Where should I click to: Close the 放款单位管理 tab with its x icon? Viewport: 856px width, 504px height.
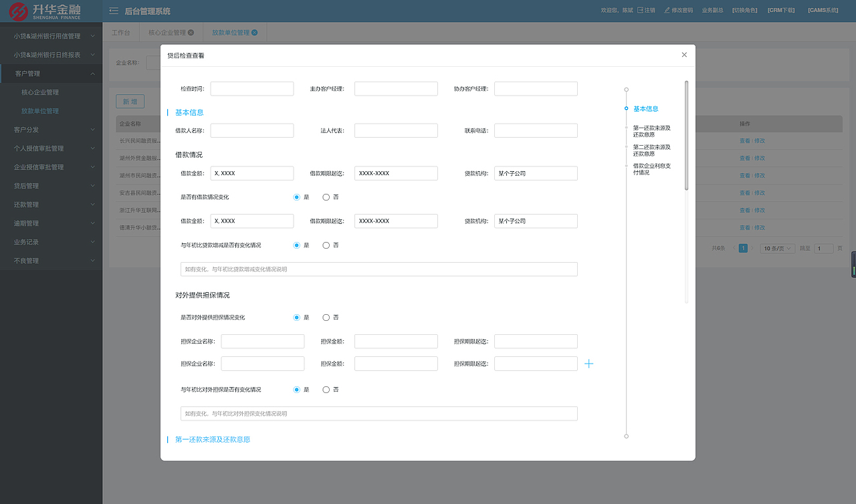click(255, 32)
